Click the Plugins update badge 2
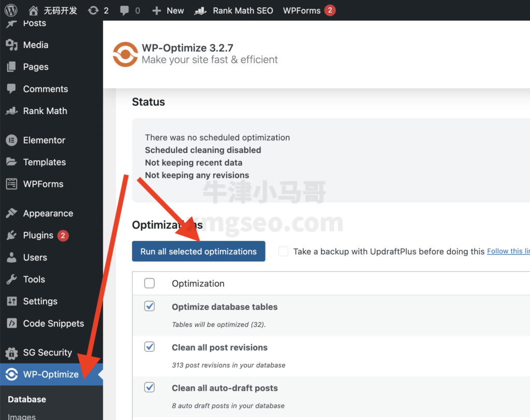This screenshot has height=420, width=530. (x=63, y=235)
